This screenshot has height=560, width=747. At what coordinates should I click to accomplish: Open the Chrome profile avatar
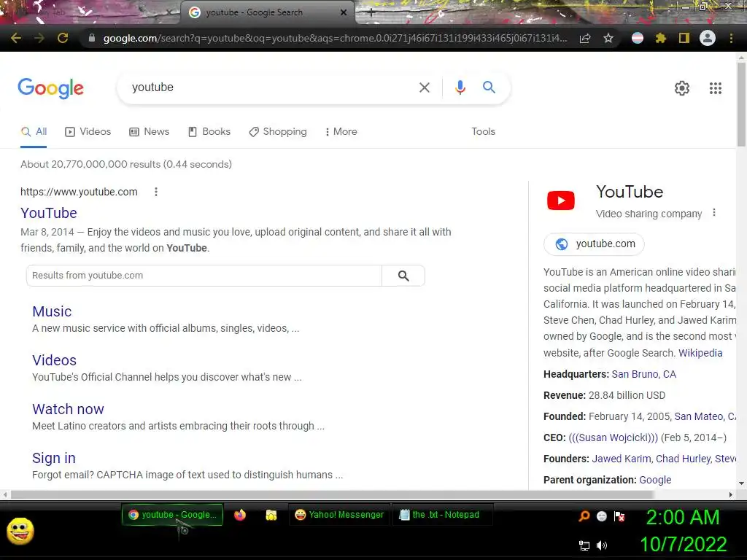coord(708,38)
